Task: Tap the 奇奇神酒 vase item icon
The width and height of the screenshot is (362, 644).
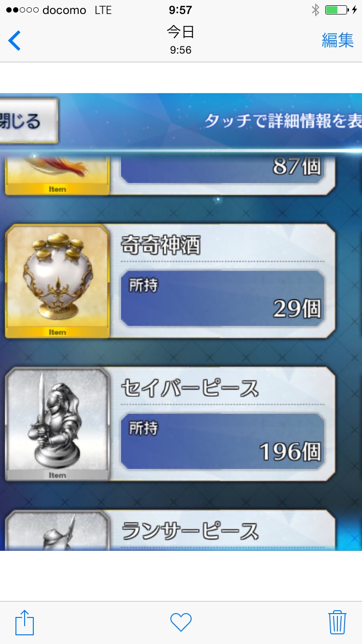Action: click(57, 281)
